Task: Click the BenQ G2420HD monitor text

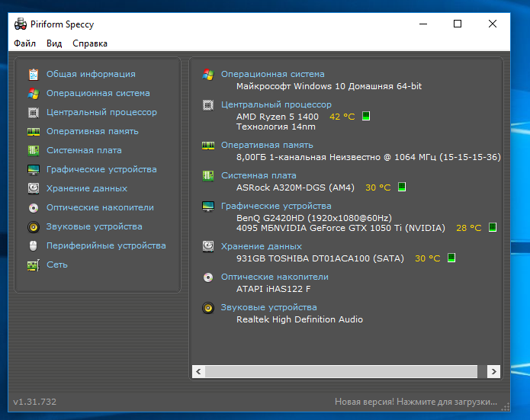Action: pos(314,218)
